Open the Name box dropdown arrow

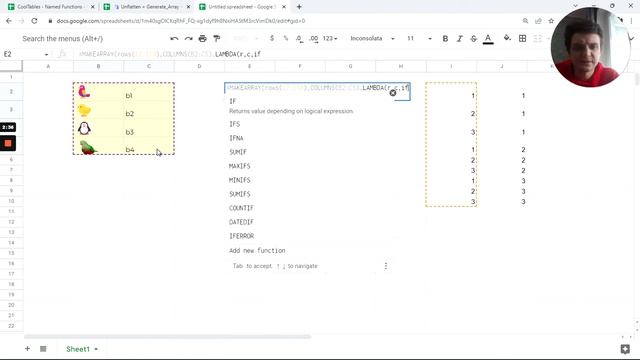tap(47, 54)
